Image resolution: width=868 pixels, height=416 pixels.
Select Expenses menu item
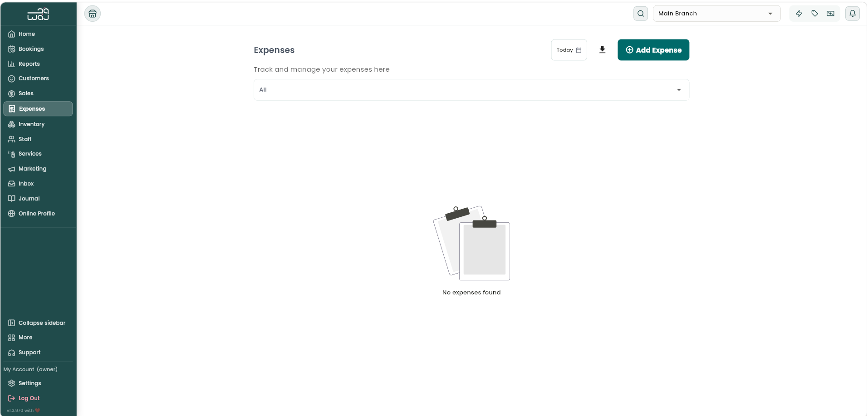tap(38, 109)
